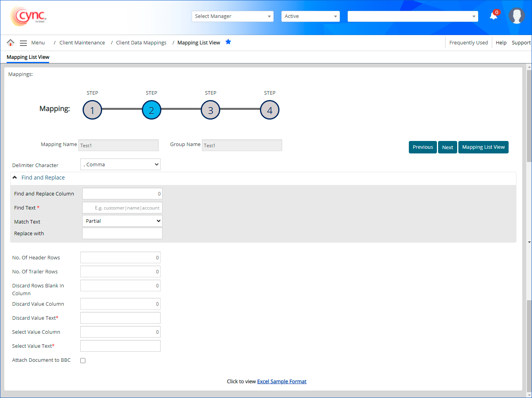
Task: Open the Match Text dropdown
Action: (122, 221)
